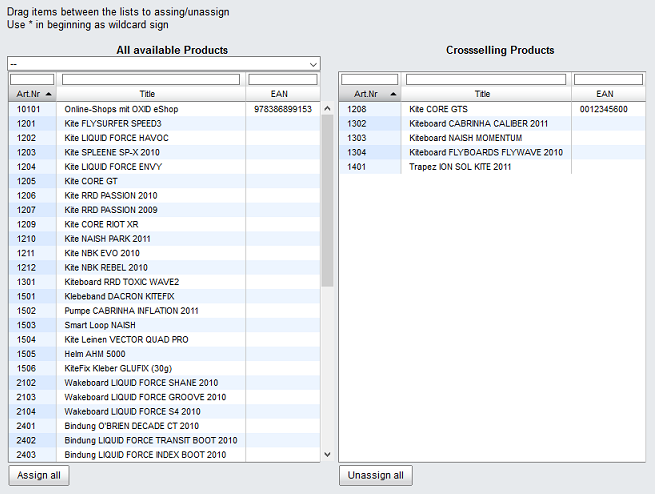The image size is (655, 494).
Task: Select crossselling row Kite CORE GTS
Action: tap(493, 109)
